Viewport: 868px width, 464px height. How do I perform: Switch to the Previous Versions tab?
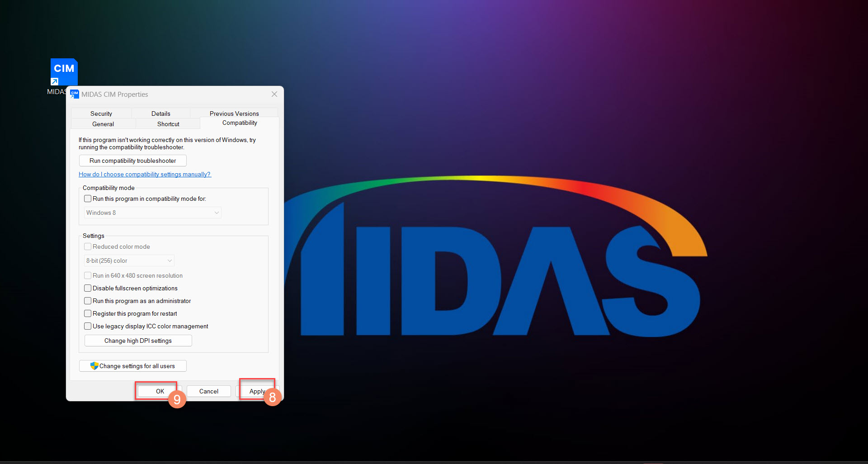pos(234,113)
